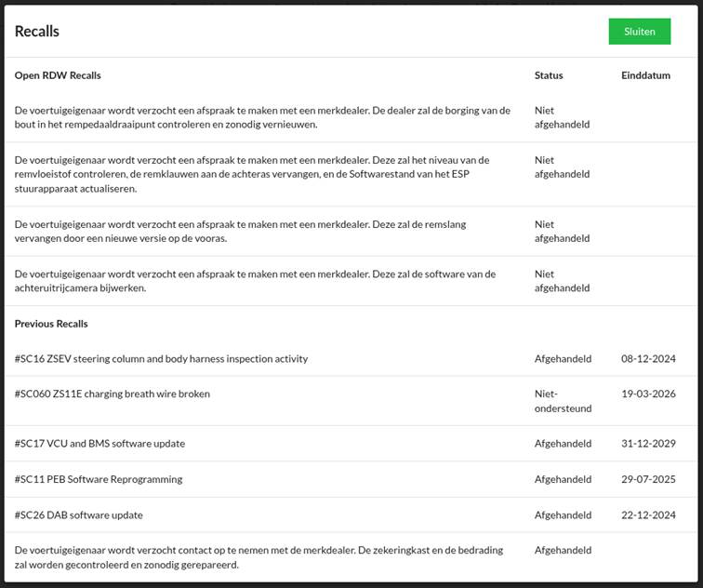The width and height of the screenshot is (703, 588).
Task: Click the Status column header
Action: tap(549, 75)
